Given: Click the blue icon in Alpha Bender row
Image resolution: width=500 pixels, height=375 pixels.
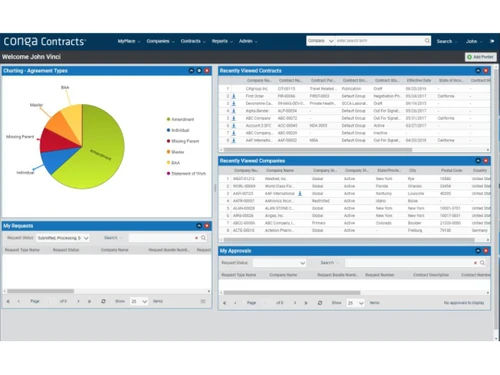Looking at the screenshot, I should pyautogui.click(x=234, y=111).
